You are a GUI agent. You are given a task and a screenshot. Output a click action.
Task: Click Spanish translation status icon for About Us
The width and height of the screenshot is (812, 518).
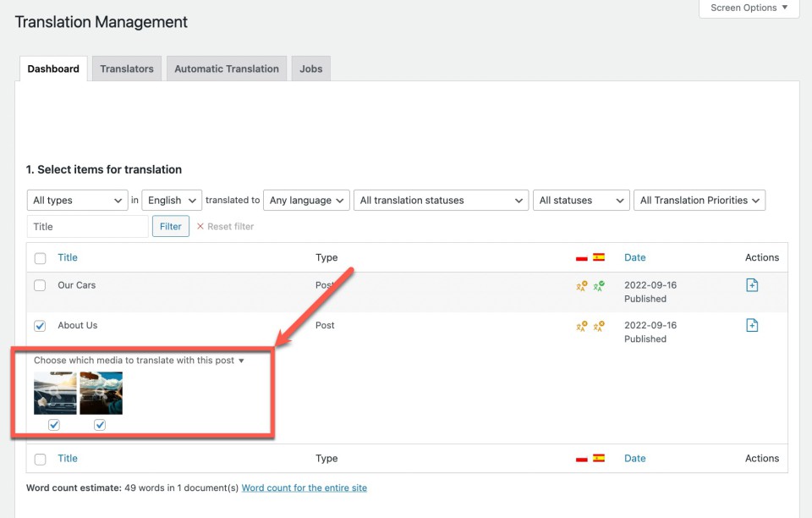tap(599, 326)
